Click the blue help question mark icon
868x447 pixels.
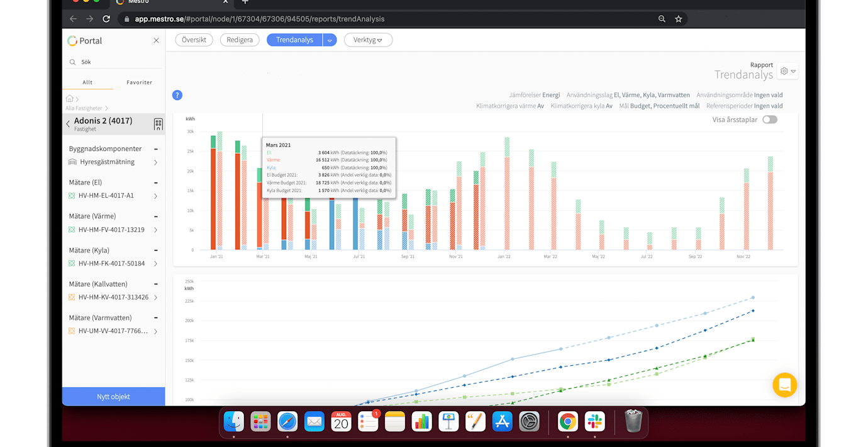click(177, 95)
